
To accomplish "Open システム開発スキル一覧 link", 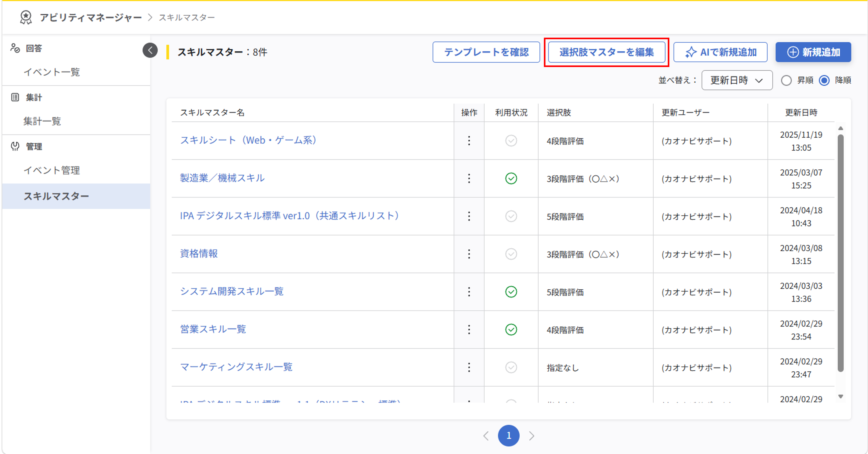I will click(x=231, y=291).
